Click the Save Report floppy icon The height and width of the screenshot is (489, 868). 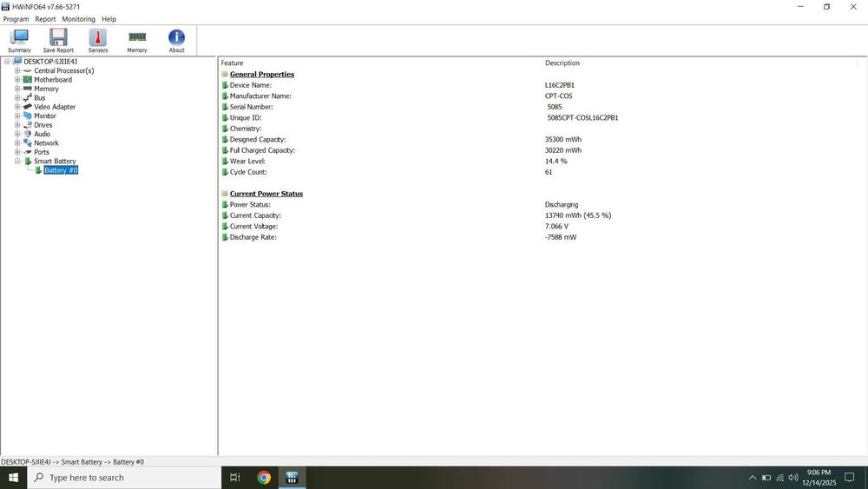tap(58, 41)
